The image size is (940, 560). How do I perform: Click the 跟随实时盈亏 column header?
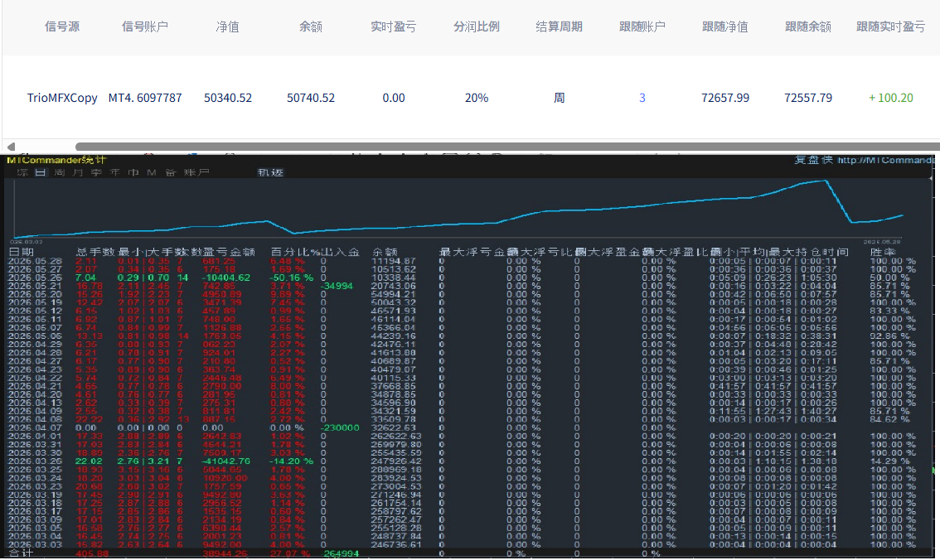coord(890,27)
